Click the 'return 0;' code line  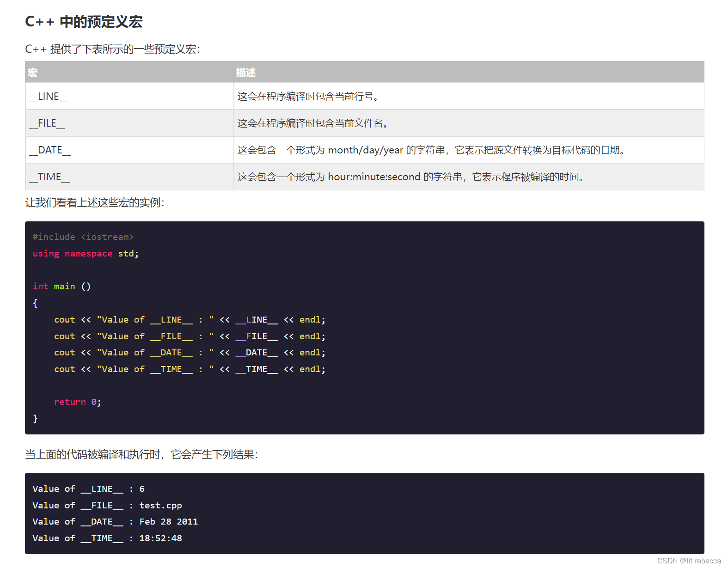[x=78, y=402]
